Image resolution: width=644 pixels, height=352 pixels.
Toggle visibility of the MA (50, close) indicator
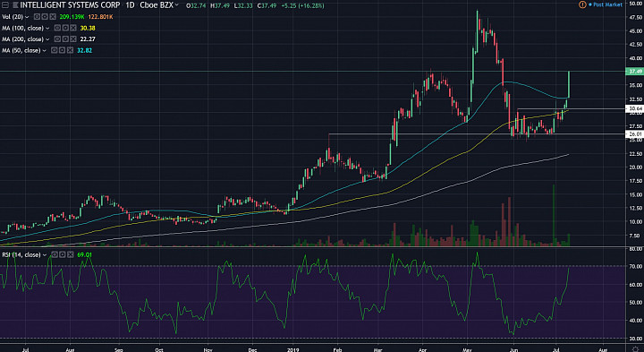pyautogui.click(x=55, y=50)
